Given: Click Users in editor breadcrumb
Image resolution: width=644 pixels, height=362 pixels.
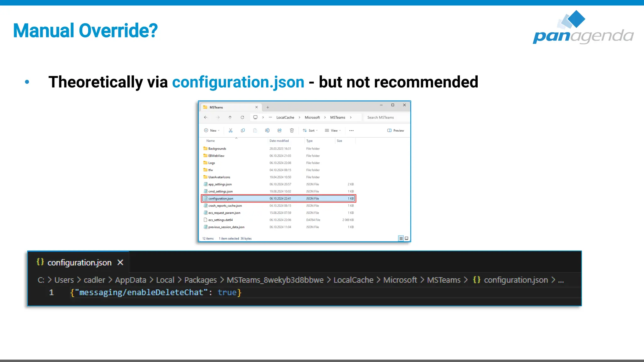Looking at the screenshot, I should click(x=64, y=280).
